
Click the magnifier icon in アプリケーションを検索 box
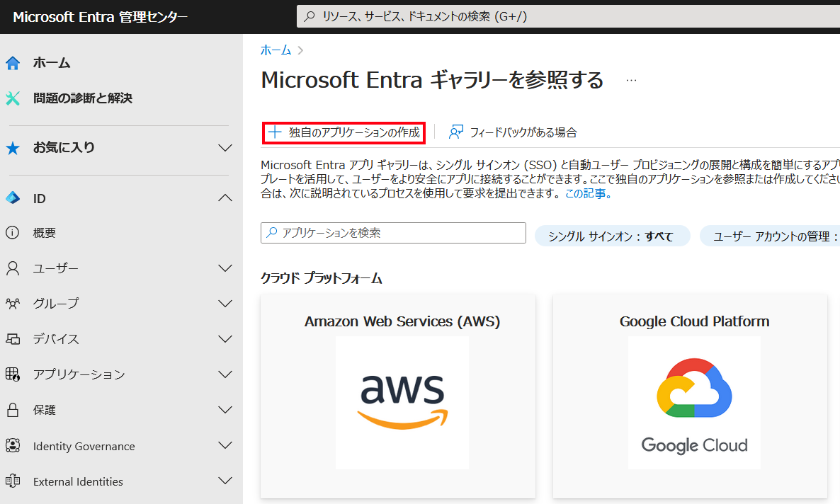point(272,232)
